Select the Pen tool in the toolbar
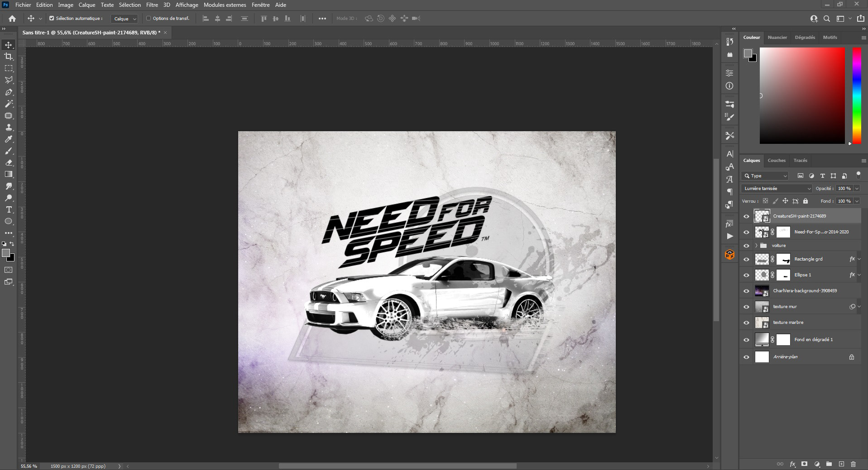The image size is (868, 470). point(9,92)
